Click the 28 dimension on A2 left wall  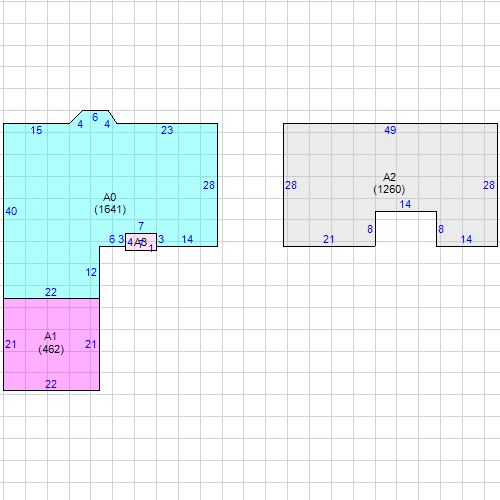click(x=291, y=185)
